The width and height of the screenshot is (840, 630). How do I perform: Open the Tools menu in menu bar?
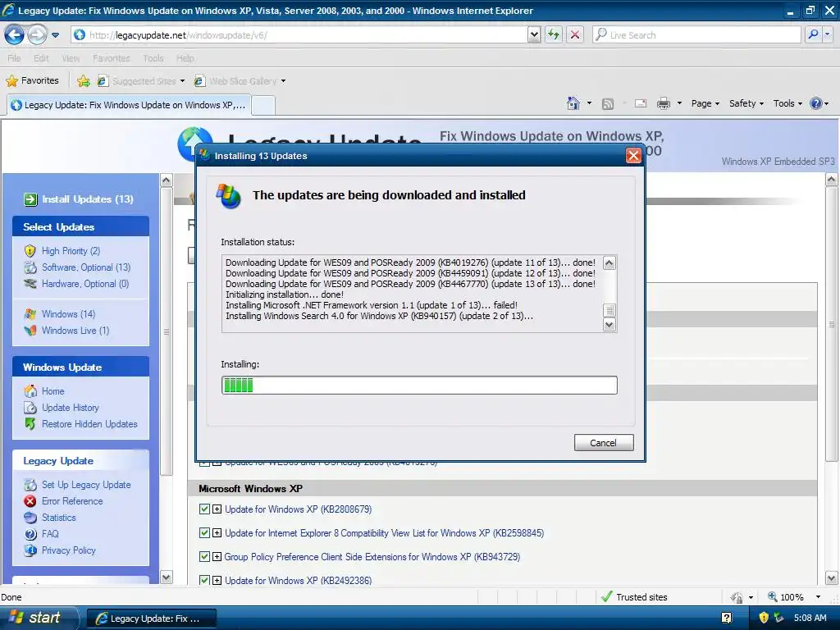coord(153,58)
